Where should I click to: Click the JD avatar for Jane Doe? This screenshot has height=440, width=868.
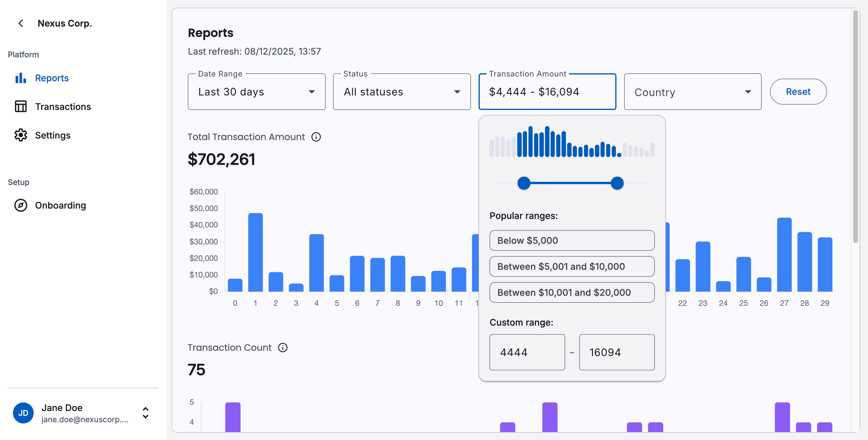tap(23, 413)
